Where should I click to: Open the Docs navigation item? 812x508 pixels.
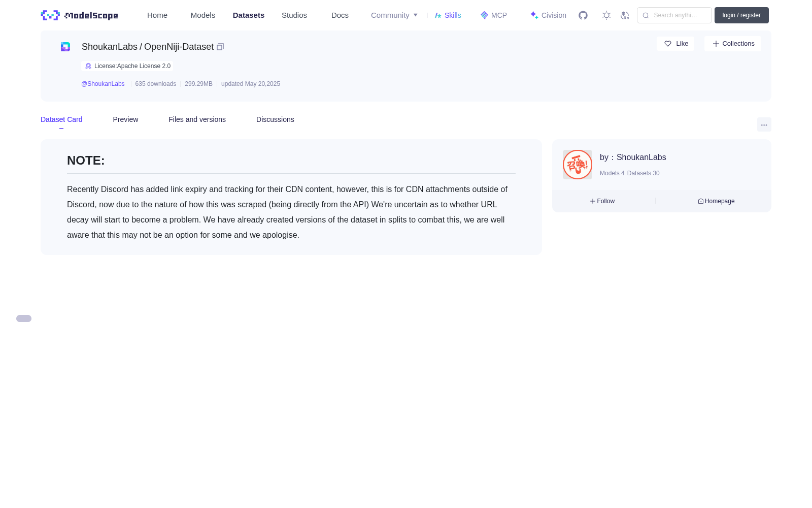pos(340,15)
